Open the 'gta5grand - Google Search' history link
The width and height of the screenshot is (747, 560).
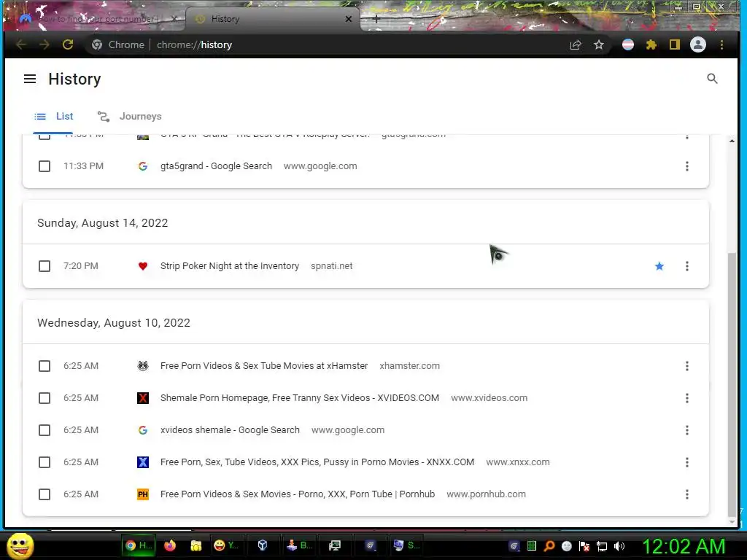pos(216,166)
